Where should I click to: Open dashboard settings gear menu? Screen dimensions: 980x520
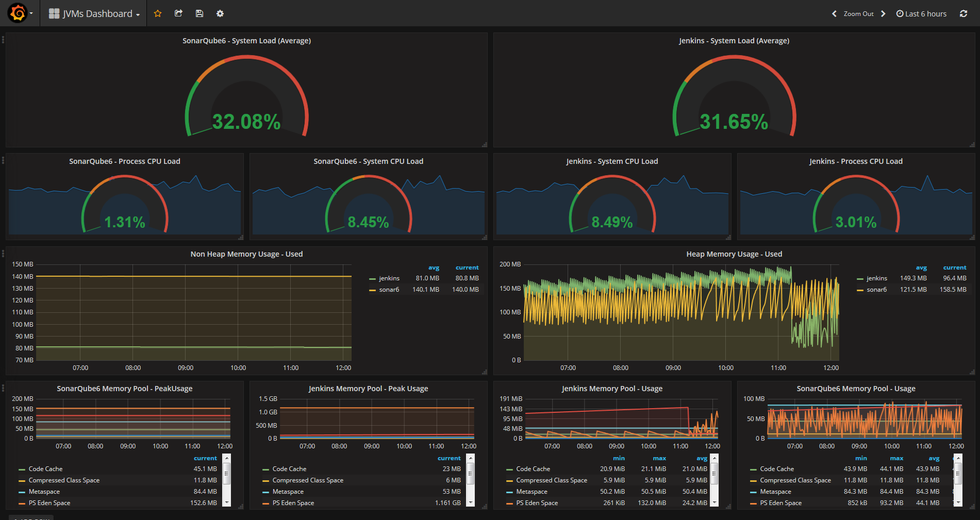pos(220,13)
